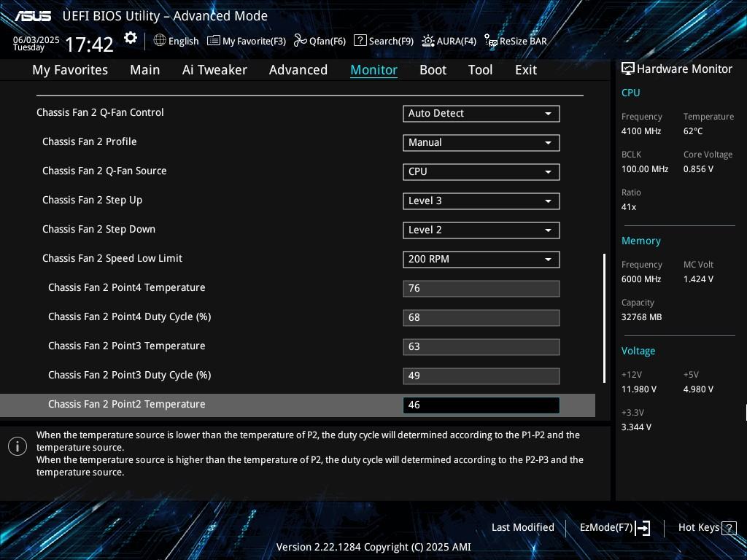The height and width of the screenshot is (560, 747).
Task: Expand Chassis Fan 2 Profile dropdown
Action: click(x=481, y=143)
